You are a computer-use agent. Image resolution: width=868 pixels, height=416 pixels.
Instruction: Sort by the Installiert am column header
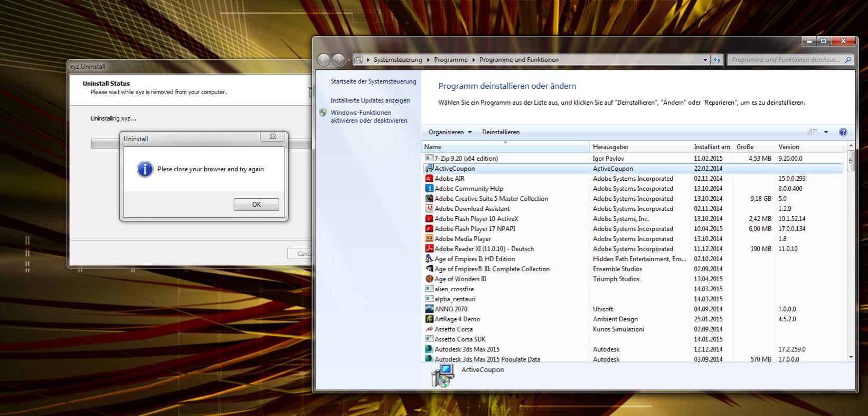tap(712, 147)
